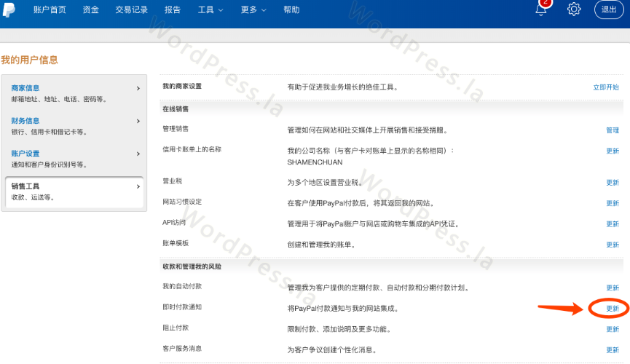Click the API访问 row label
This screenshot has height=364, width=630.
[x=174, y=222]
